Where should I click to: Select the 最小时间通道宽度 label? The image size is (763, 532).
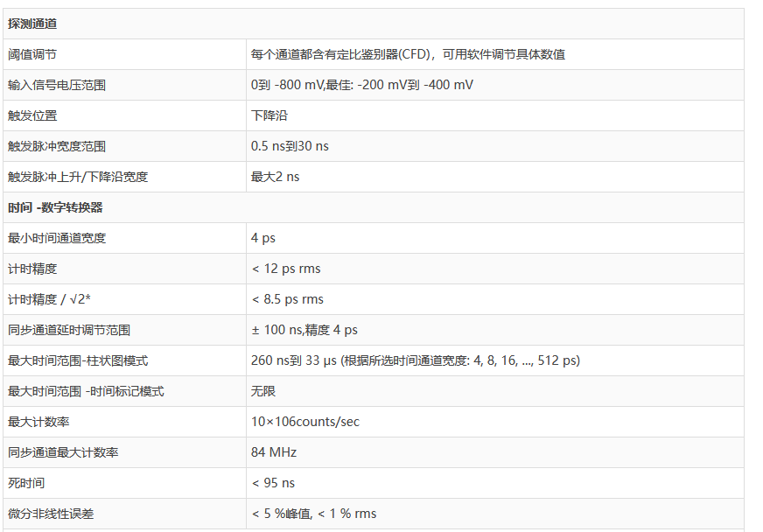pos(57,238)
